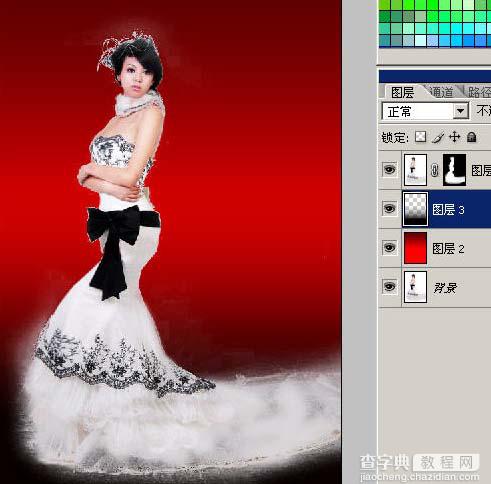The image size is (491, 484).
Task: Lock all with the padlock icon
Action: pos(471,137)
